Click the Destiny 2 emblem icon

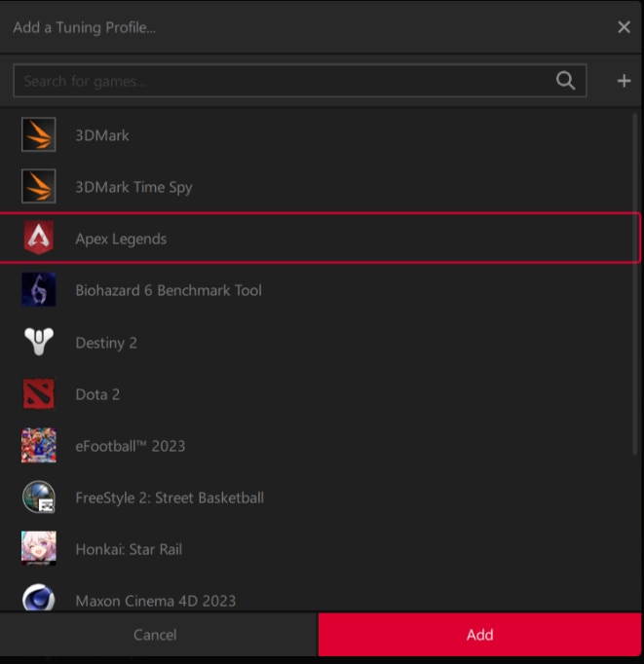click(x=39, y=342)
